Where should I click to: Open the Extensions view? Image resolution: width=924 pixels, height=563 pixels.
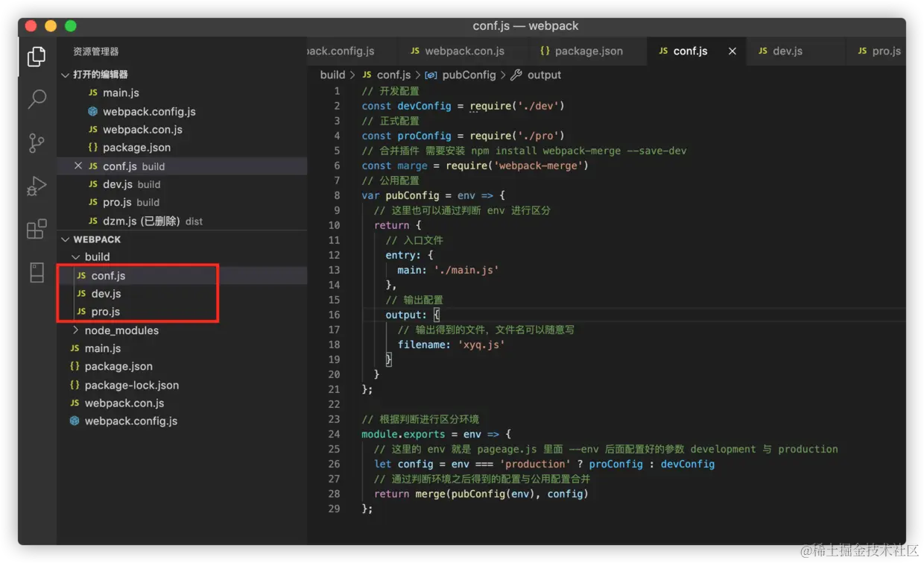point(37,229)
